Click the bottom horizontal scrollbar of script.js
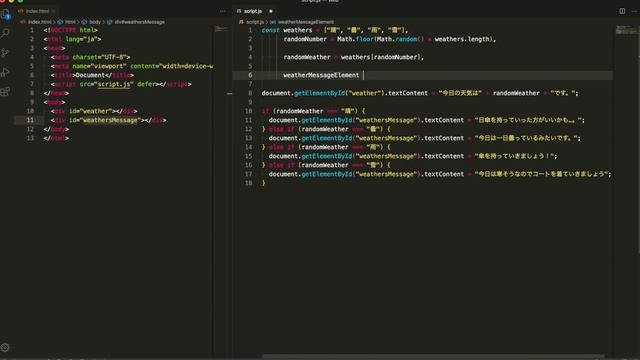 click(x=433, y=356)
